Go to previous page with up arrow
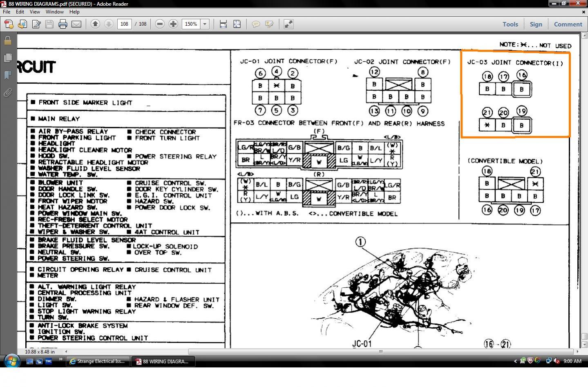 pos(95,24)
